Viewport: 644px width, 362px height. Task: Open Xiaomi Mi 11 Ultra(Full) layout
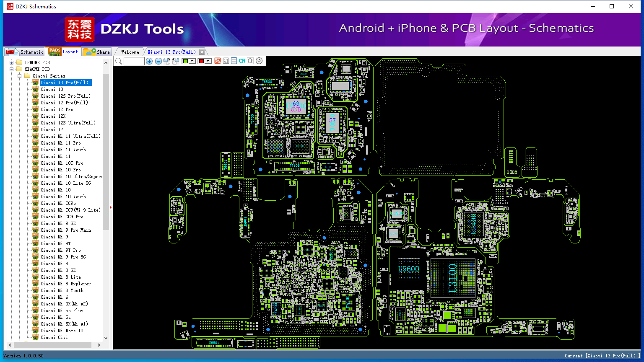click(70, 136)
